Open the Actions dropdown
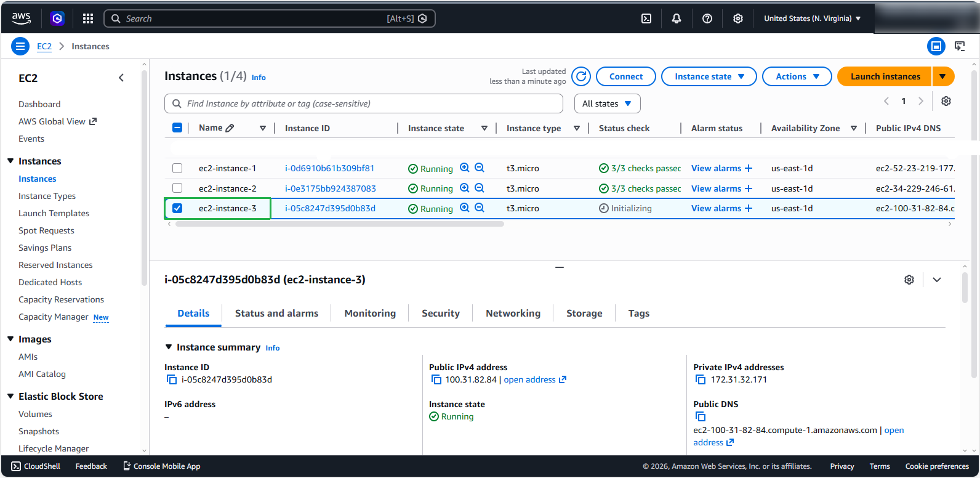Image resolution: width=980 pixels, height=478 pixels. tap(797, 76)
